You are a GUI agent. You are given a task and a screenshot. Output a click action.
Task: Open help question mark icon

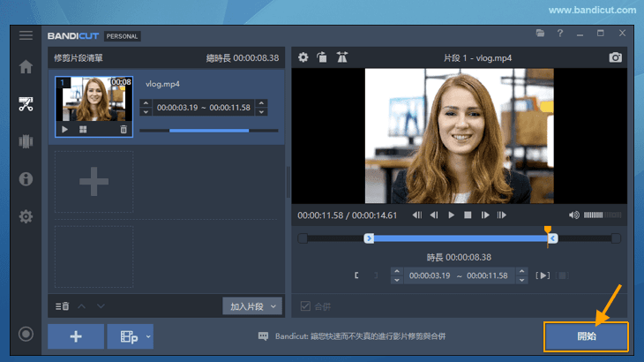(560, 34)
